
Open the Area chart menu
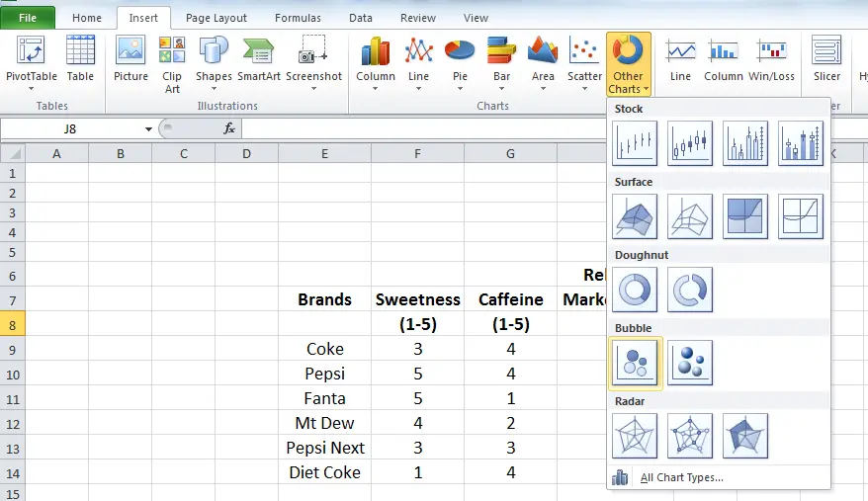point(543,63)
